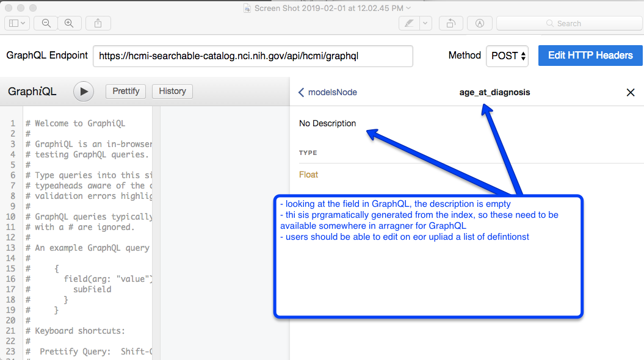This screenshot has width=644, height=360.
Task: Close the documentation panel with X
Action: click(631, 92)
